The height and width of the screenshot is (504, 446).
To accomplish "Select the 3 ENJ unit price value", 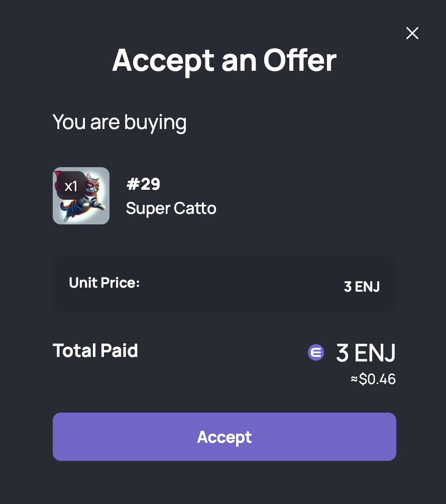I will click(362, 287).
